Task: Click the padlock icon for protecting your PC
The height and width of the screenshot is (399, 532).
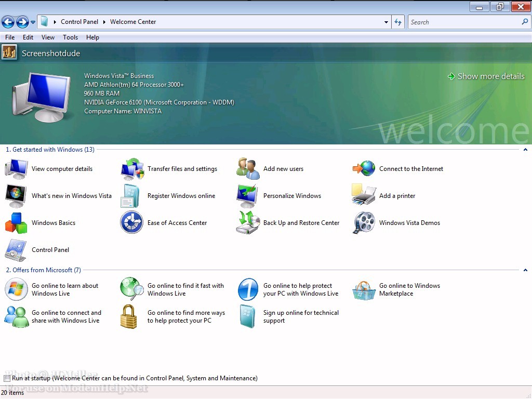Action: (x=129, y=316)
